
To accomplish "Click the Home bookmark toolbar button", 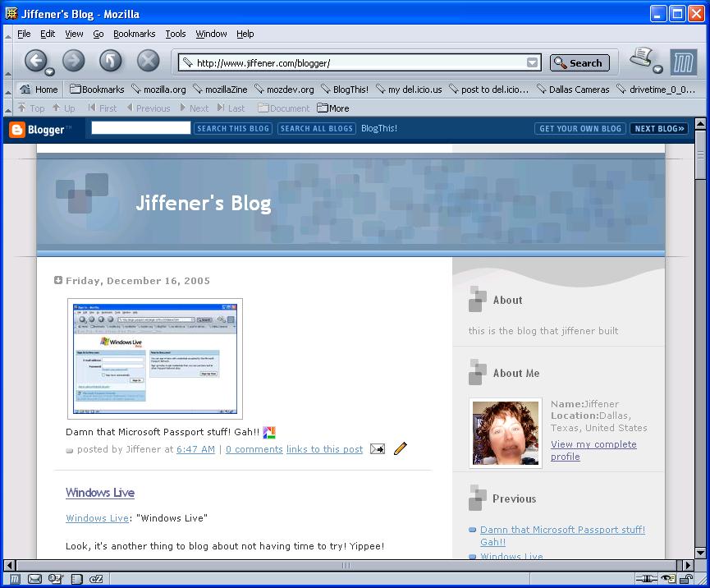I will 39,90.
